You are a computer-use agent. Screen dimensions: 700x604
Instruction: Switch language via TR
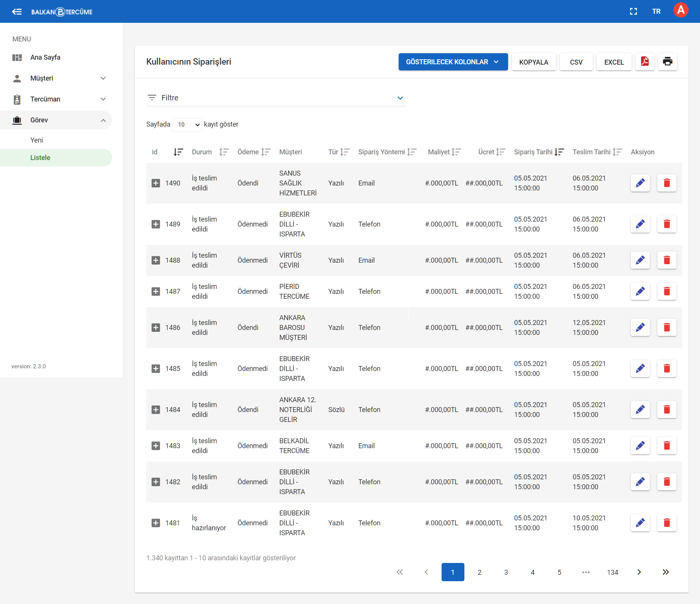656,11
